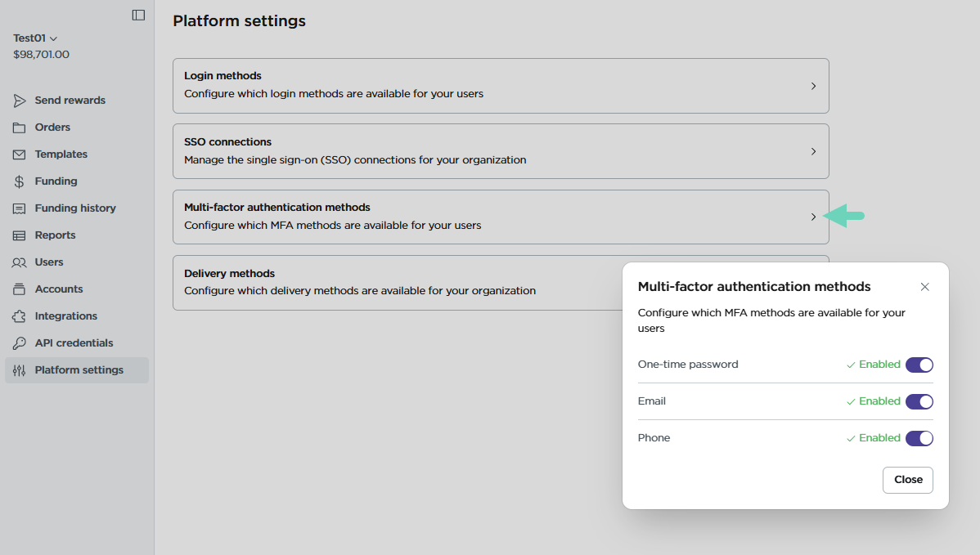Click 'Manage the single sign-on (SSO) connections' text
This screenshot has height=555, width=980.
point(355,160)
